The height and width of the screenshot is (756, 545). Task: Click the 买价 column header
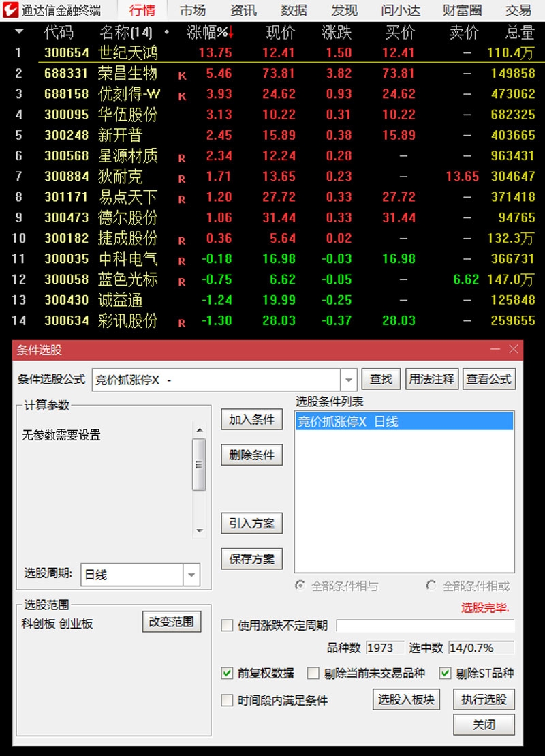click(x=400, y=32)
